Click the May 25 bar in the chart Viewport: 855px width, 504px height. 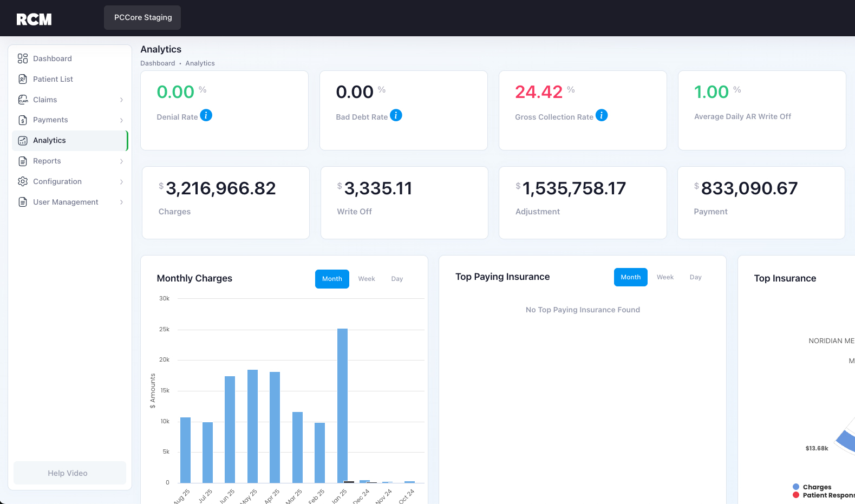pyautogui.click(x=252, y=426)
